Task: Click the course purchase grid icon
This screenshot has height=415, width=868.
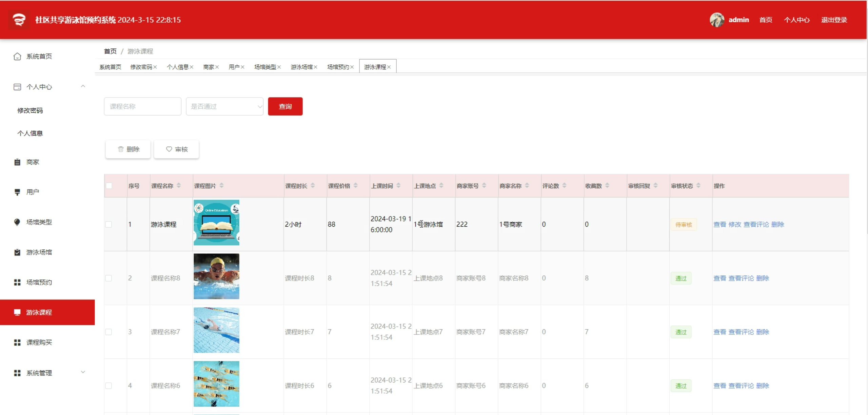Action: [17, 343]
